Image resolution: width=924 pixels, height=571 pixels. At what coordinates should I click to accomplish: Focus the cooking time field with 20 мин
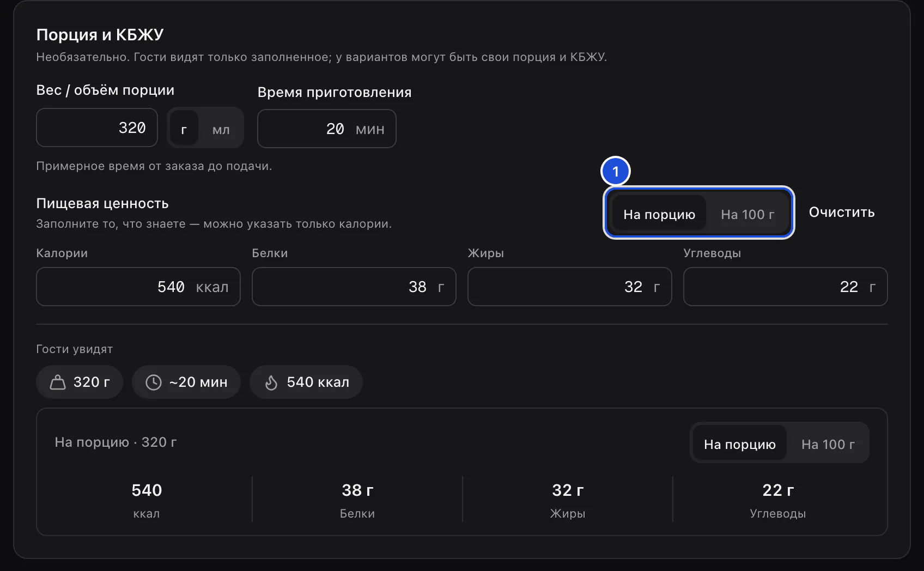327,129
